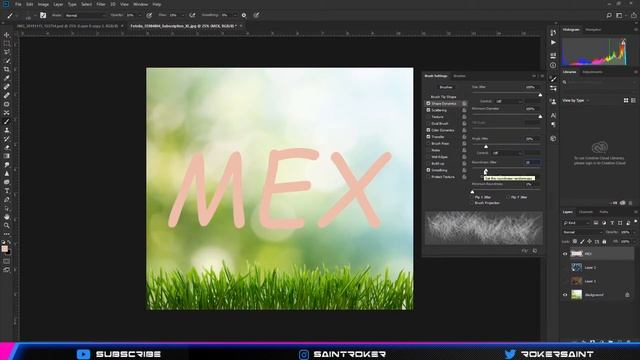Switch to the Navigator tab
The height and width of the screenshot is (360, 640).
(593, 30)
